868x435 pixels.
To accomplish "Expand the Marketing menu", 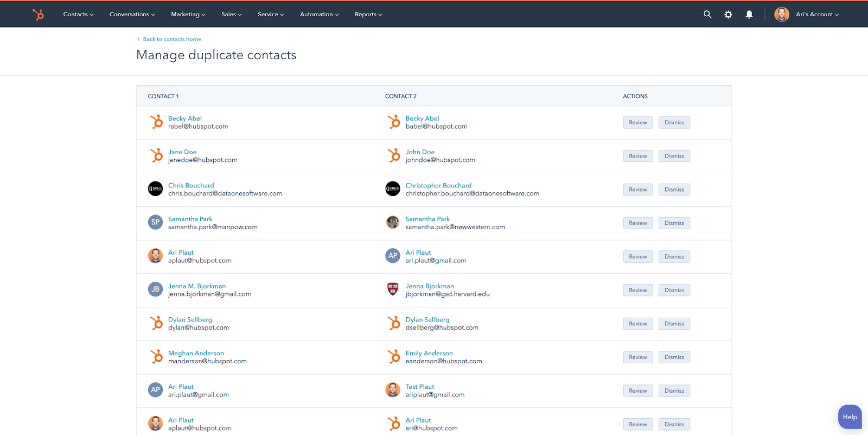I will tap(188, 15).
